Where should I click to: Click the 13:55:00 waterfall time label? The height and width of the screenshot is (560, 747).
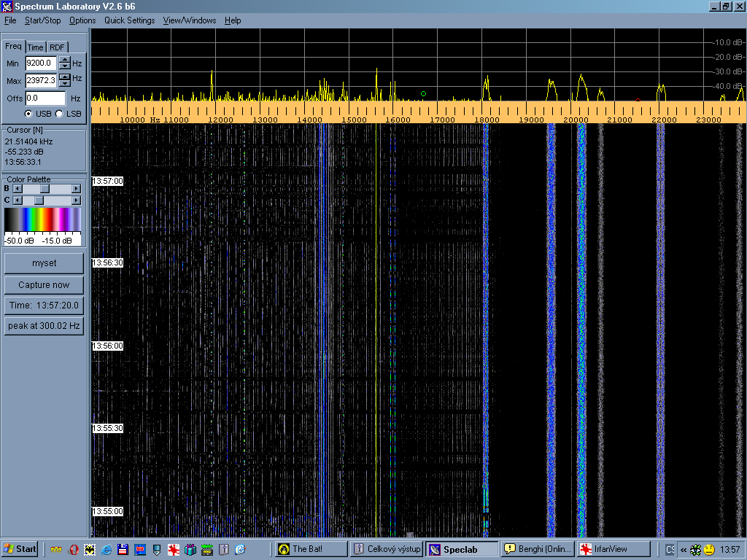coord(108,511)
